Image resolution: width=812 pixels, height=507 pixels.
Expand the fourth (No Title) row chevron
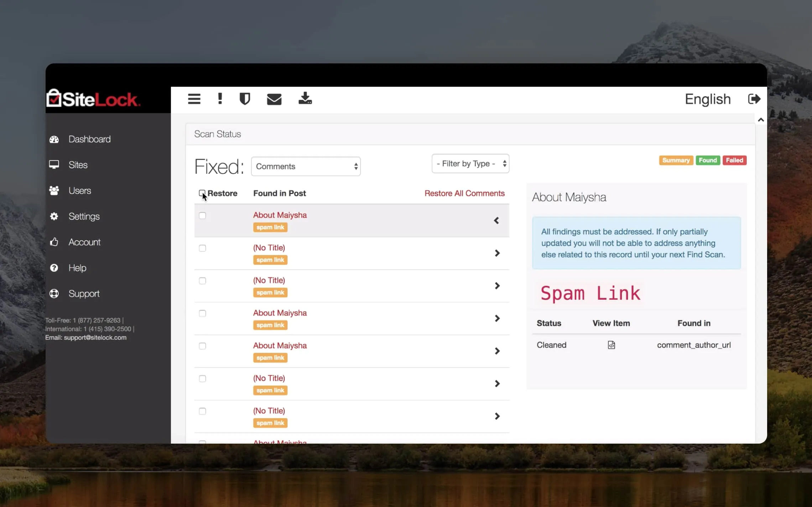click(x=497, y=416)
